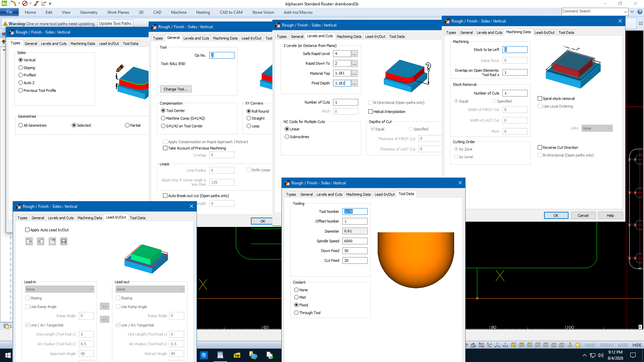This screenshot has width=644, height=362.
Task: Open the Lead-in type dropdown showing None
Action: (59, 289)
